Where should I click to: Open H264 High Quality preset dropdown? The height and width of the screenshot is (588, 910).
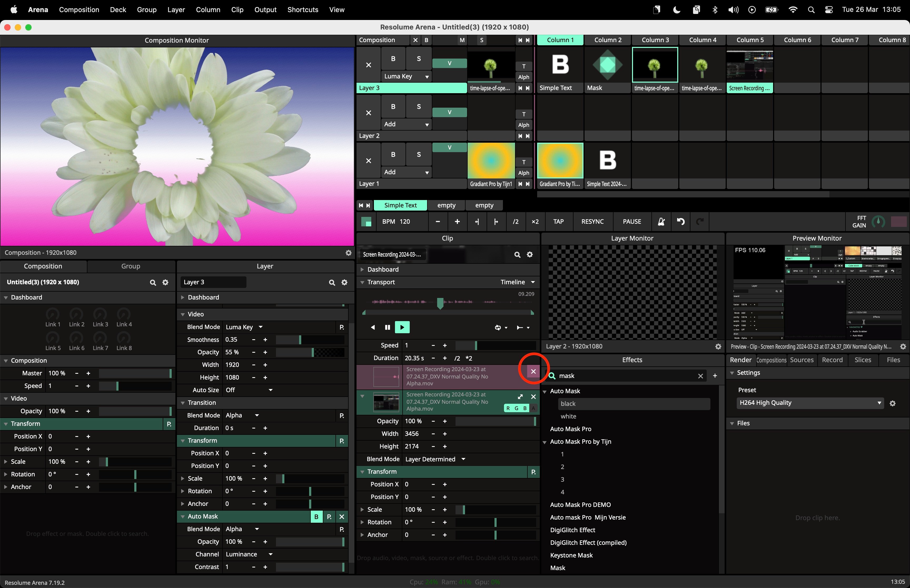810,403
